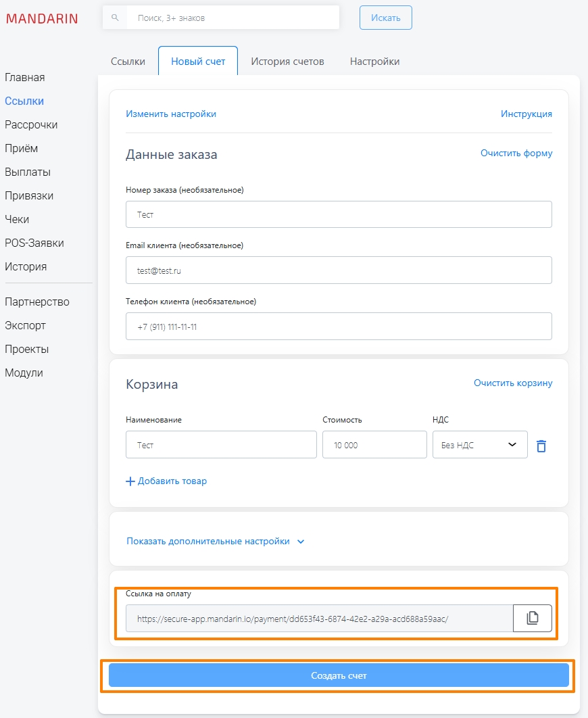
Task: Click the MANDARIN logo
Action: 42,18
